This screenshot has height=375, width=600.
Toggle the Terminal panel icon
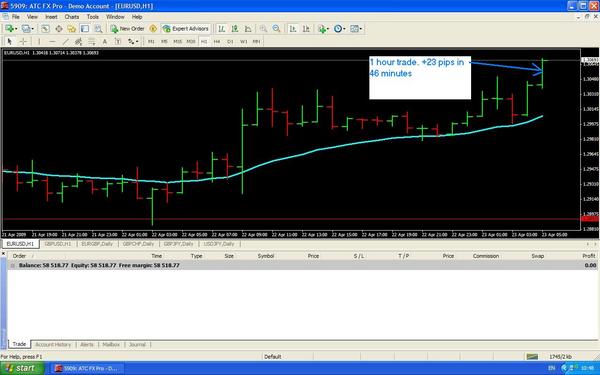tap(85, 29)
